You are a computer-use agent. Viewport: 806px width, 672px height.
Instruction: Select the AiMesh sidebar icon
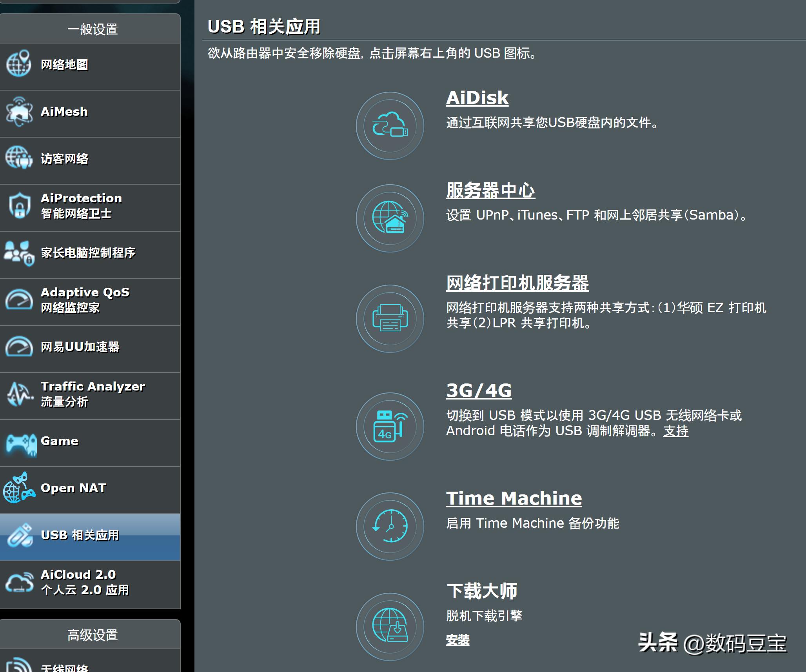(63, 112)
